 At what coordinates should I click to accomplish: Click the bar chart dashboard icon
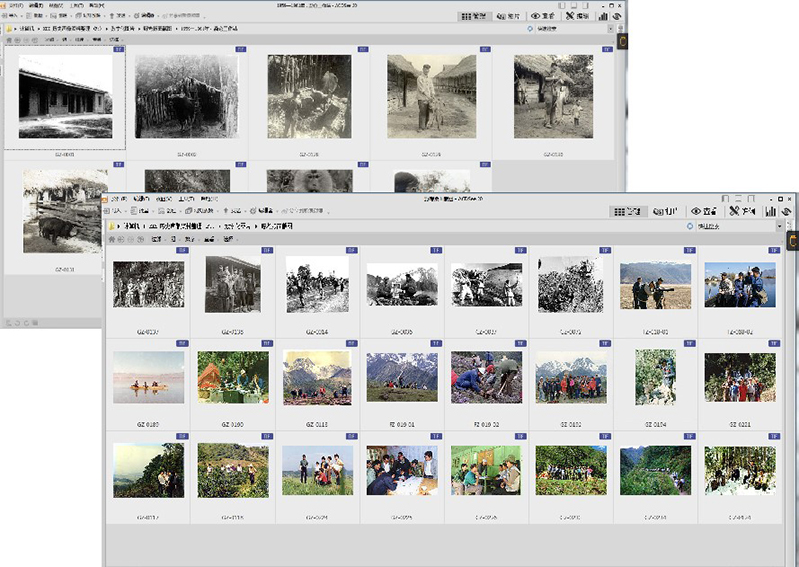tap(771, 212)
